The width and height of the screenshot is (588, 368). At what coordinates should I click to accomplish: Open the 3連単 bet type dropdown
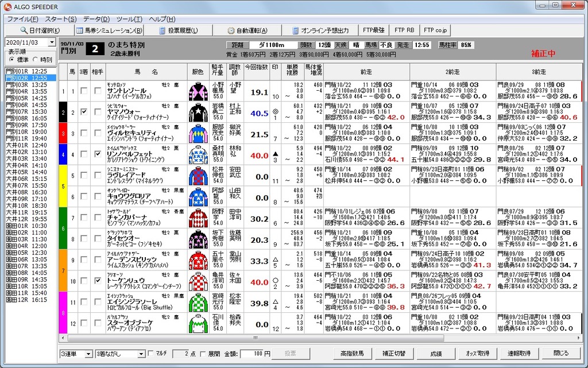pos(88,354)
